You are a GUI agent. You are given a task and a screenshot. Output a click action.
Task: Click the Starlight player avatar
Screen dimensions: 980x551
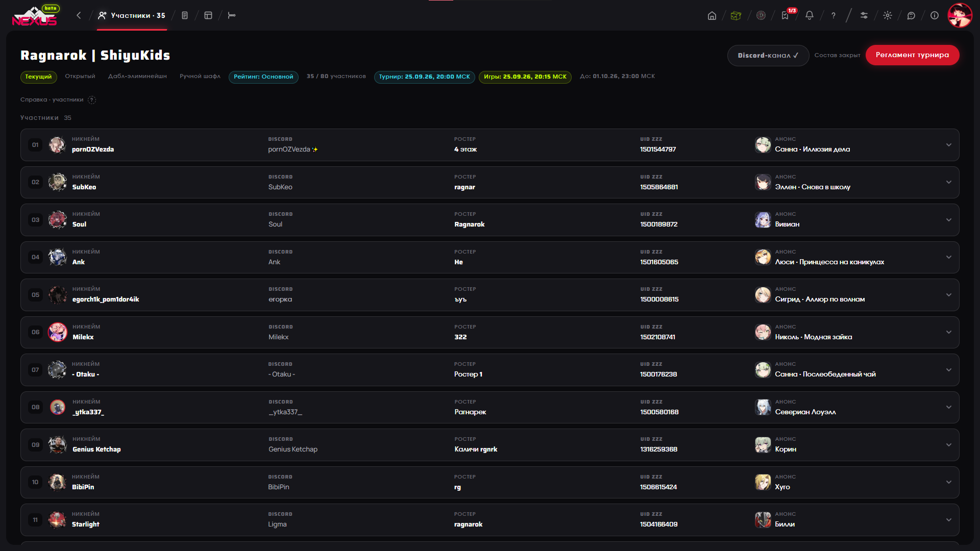pos(57,520)
